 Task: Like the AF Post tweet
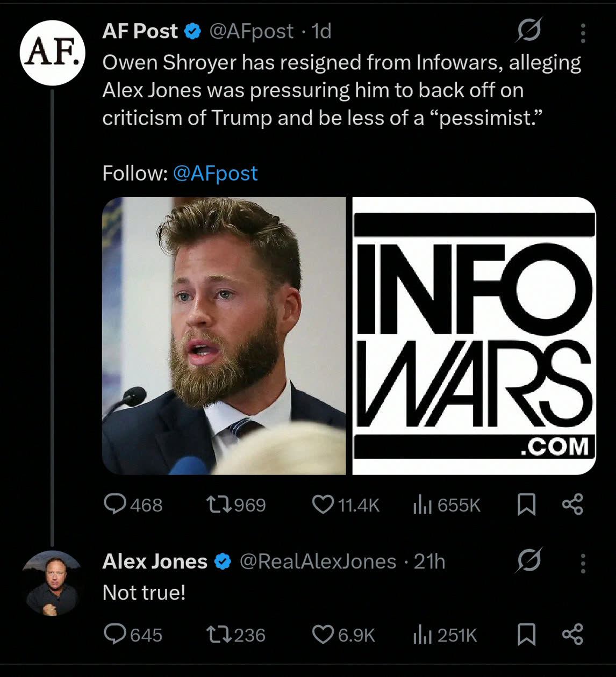click(323, 505)
